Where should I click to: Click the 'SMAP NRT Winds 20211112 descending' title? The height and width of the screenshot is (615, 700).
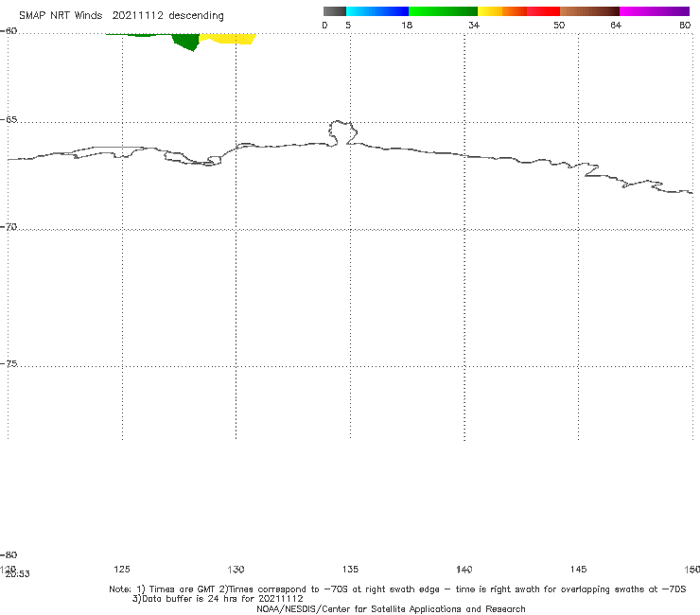[121, 16]
